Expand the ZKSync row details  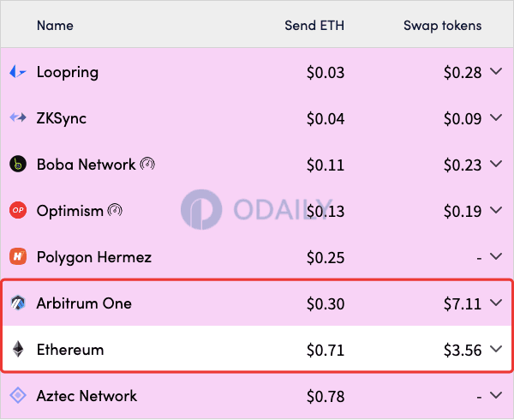496,117
